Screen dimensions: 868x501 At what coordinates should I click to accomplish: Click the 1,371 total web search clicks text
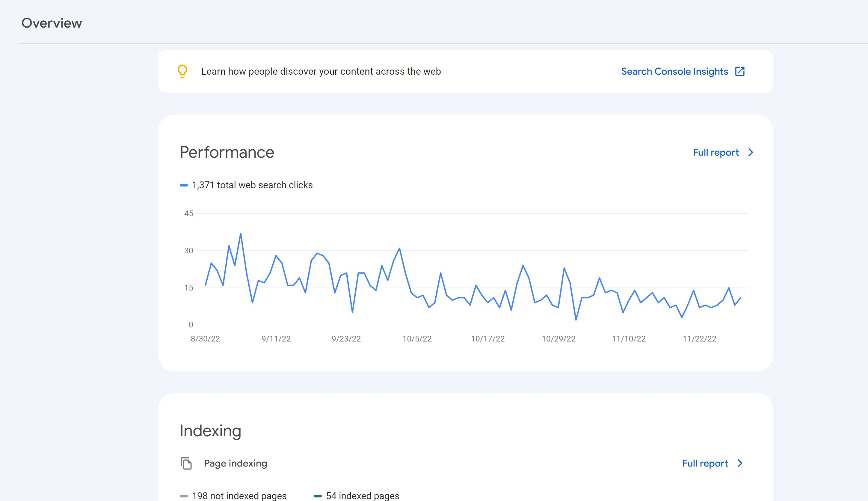click(252, 185)
